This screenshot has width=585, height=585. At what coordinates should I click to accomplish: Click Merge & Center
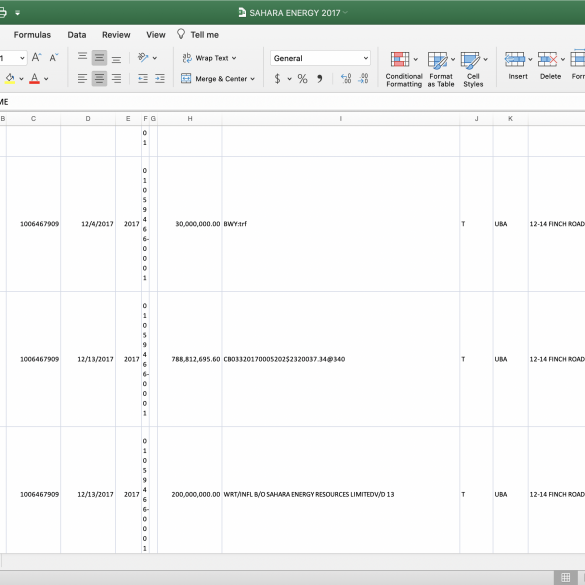[214, 79]
